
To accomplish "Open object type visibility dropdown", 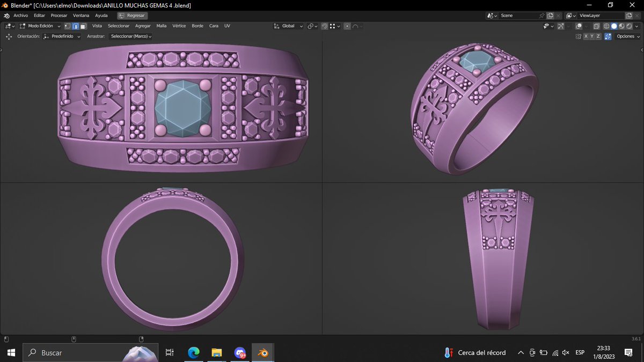I will (x=548, y=26).
